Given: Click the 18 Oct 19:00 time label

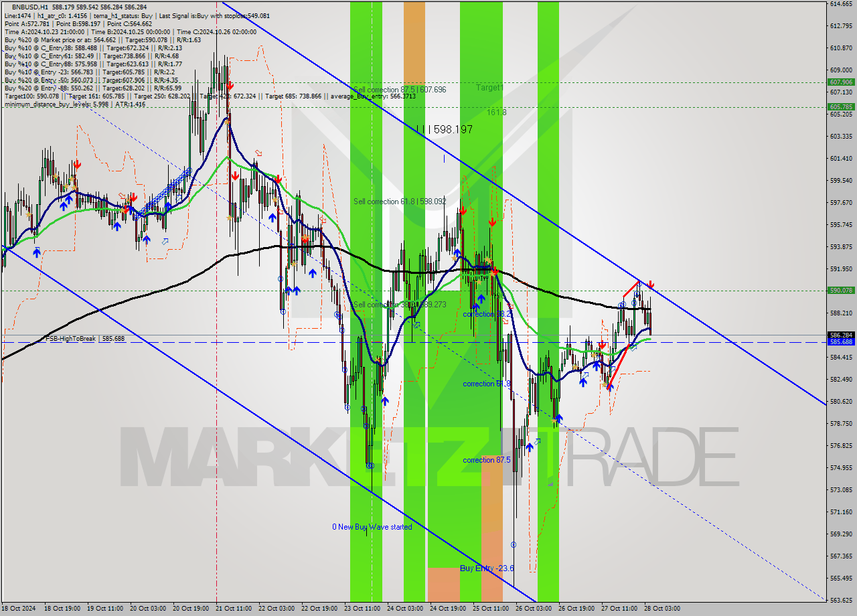Looking at the screenshot, I should pyautogui.click(x=62, y=609).
